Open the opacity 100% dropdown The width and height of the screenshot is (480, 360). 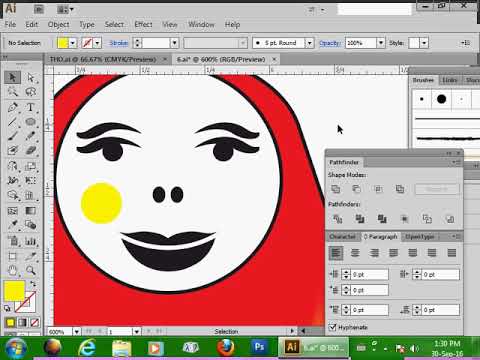click(x=381, y=43)
